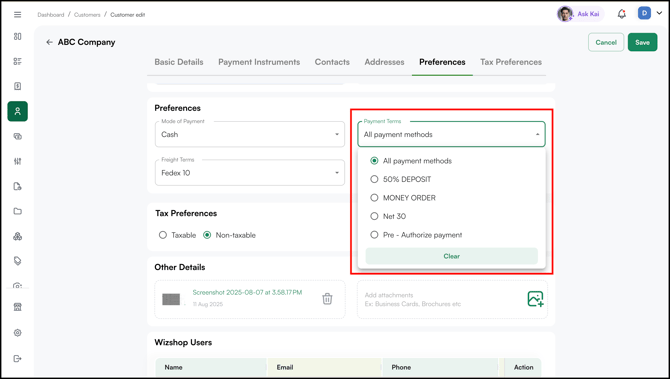Open the settings gear icon in sidebar
Viewport: 670px width, 379px height.
[18, 332]
